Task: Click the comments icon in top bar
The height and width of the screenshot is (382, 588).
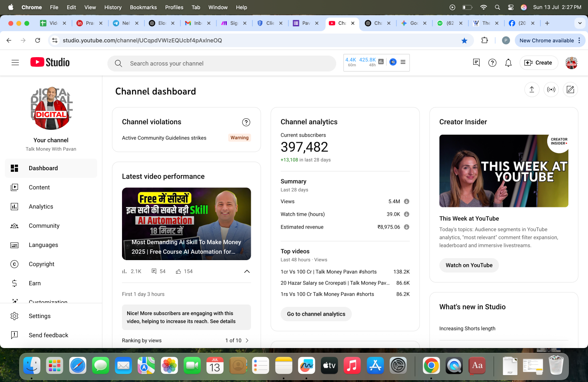Action: (476, 63)
